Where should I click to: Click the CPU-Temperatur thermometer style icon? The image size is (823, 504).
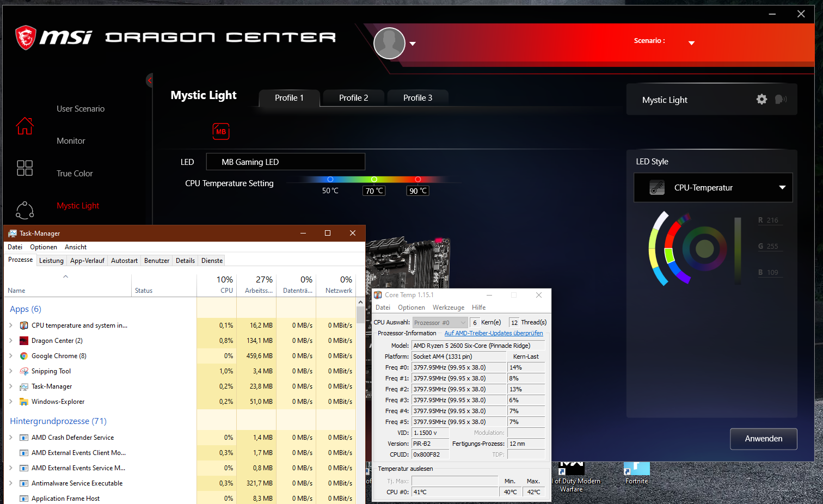[657, 188]
